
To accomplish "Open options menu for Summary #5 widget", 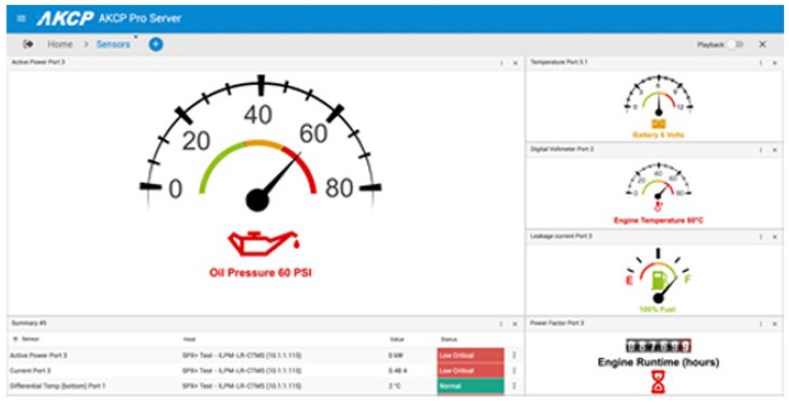I will 501,324.
